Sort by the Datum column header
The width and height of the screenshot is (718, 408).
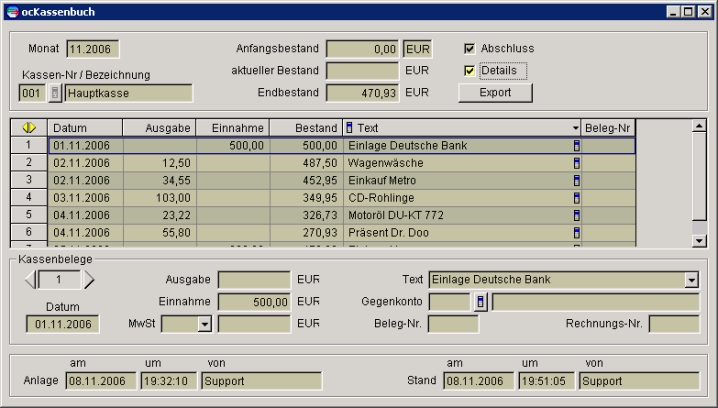coord(85,128)
